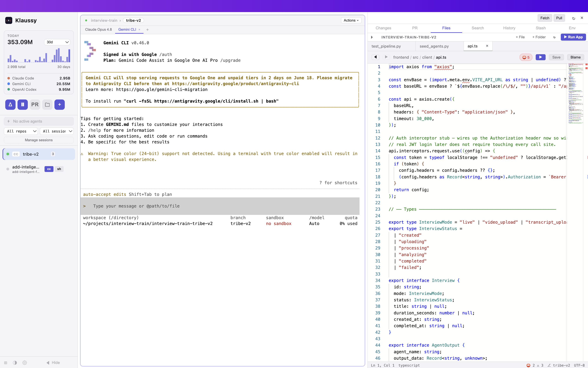This screenshot has height=368, width=588.
Task: Click the message input prompt in terminal
Action: pyautogui.click(x=220, y=206)
